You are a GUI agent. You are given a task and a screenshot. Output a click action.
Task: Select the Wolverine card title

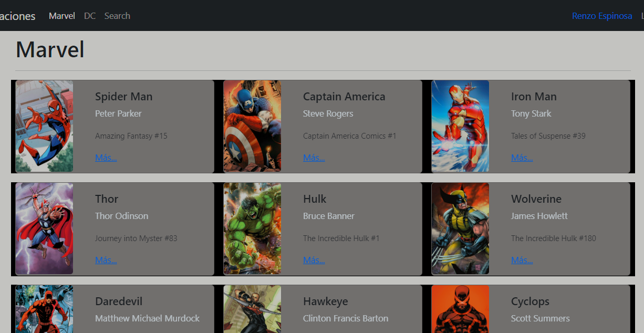pyautogui.click(x=536, y=199)
